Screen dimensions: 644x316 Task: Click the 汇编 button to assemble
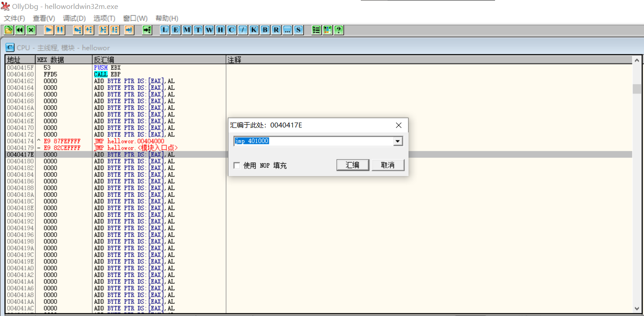[x=352, y=165]
